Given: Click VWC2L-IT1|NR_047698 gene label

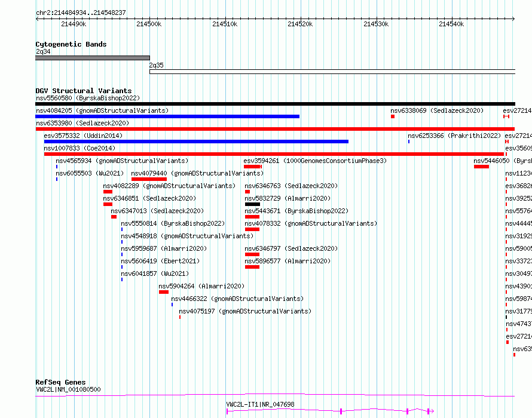Looking at the screenshot, I should (x=260, y=404).
